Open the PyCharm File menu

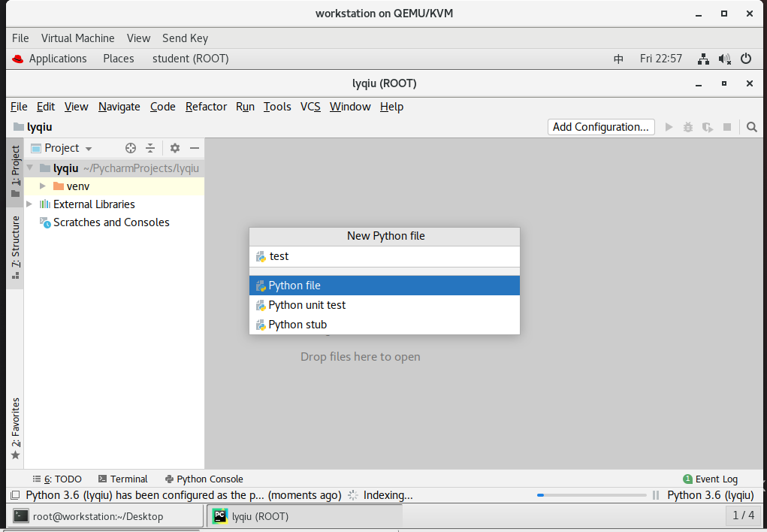19,107
